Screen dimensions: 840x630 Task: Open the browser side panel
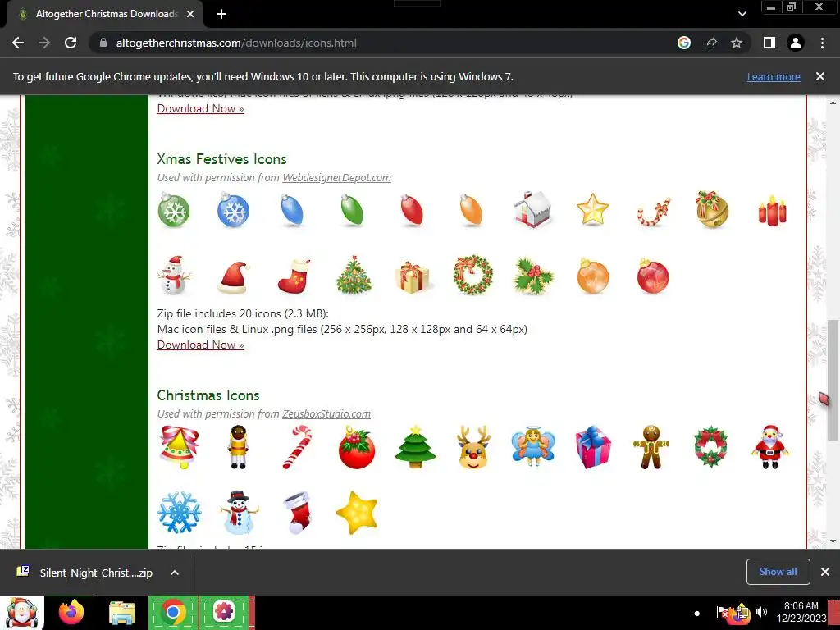(769, 43)
